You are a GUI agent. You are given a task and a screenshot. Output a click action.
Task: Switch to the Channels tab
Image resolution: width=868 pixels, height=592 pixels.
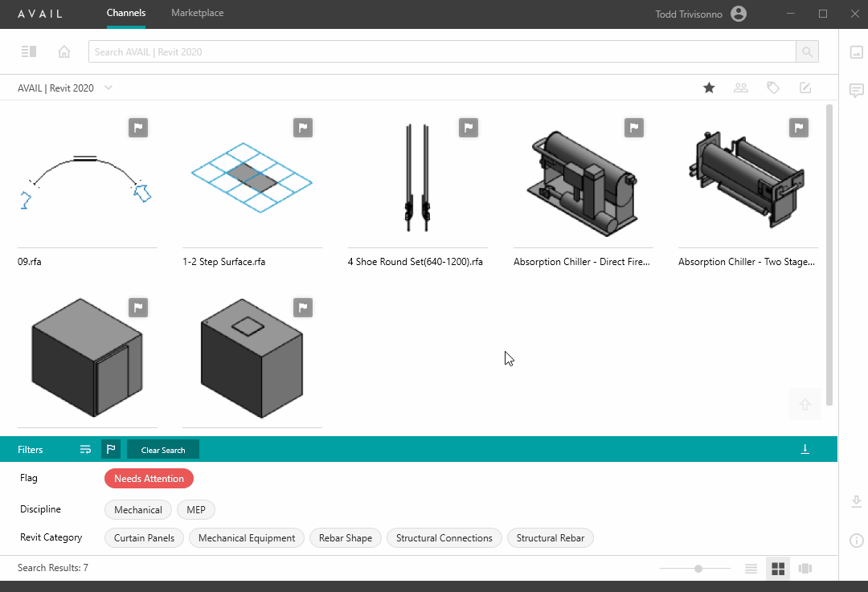pos(126,13)
